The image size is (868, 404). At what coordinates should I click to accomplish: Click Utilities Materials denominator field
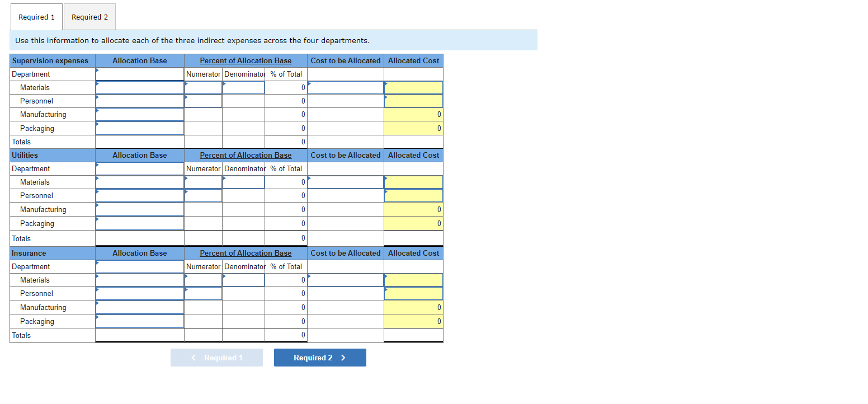click(243, 182)
